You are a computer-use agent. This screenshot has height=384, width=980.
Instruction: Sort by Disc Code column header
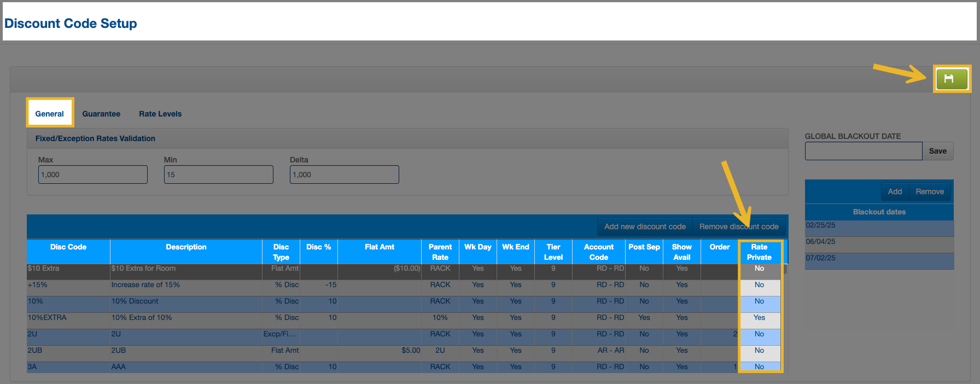click(x=68, y=247)
